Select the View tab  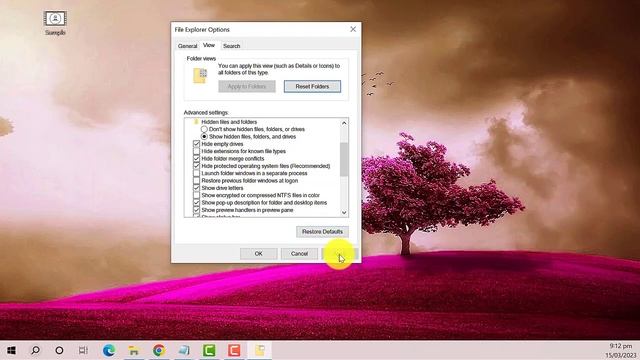209,45
